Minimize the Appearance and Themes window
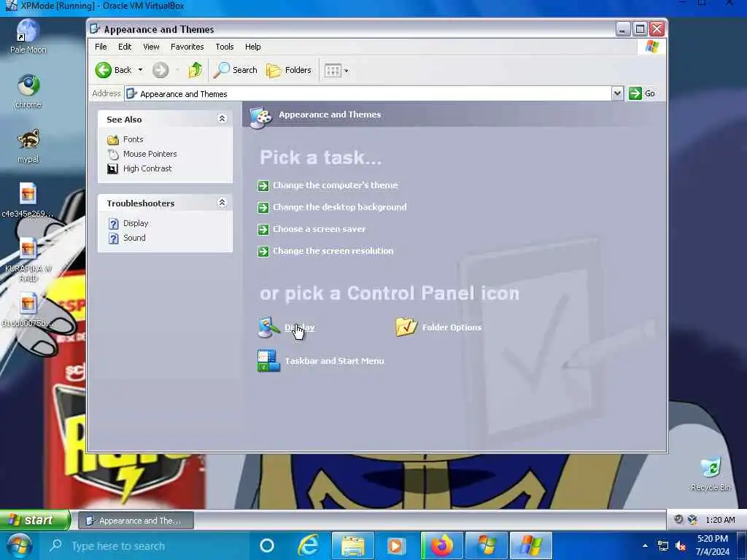Viewport: 747px width, 560px height. click(x=623, y=29)
